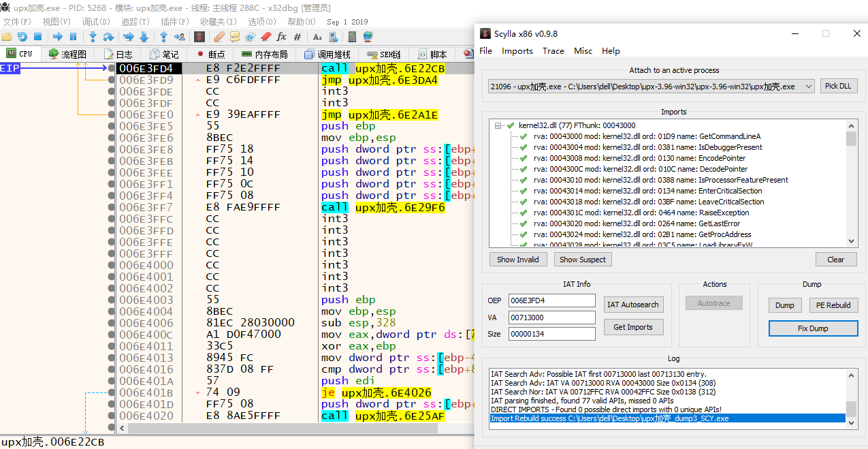868x449 pixels.
Task: Click the Fix Dump button
Action: (813, 328)
